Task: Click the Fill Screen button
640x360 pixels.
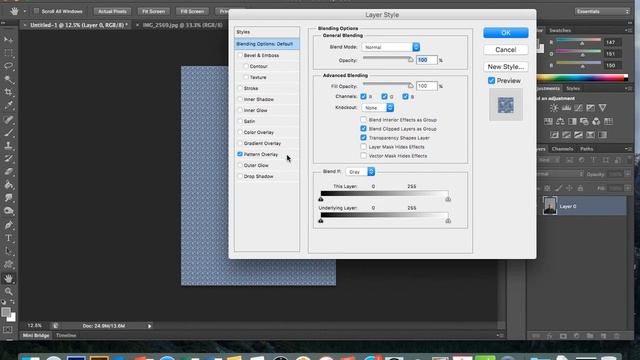Action: [192, 11]
